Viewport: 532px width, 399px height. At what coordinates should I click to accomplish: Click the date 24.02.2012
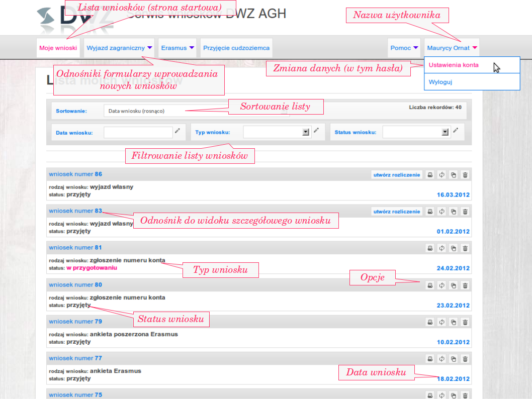[453, 268]
